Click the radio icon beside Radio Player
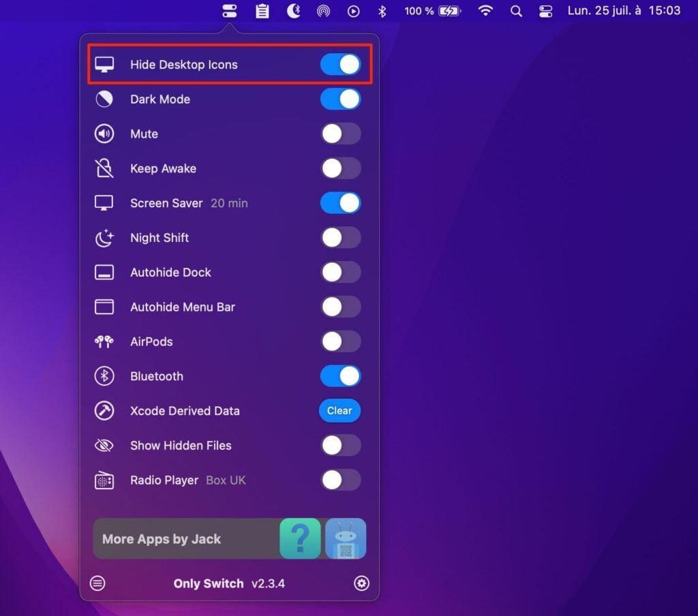 pyautogui.click(x=104, y=480)
